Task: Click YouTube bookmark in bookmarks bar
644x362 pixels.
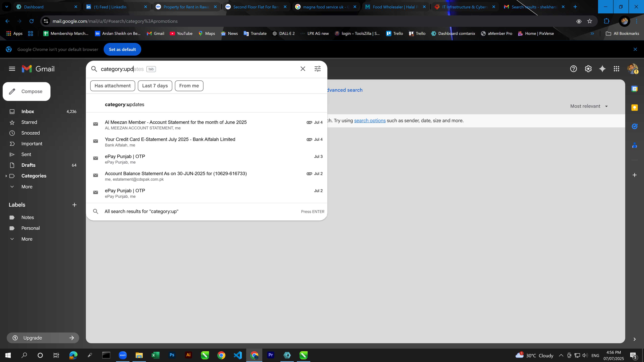Action: [181, 34]
